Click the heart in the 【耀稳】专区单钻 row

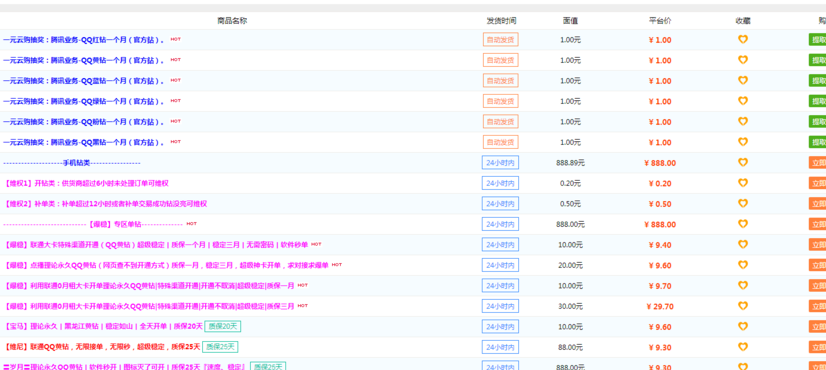click(x=743, y=225)
